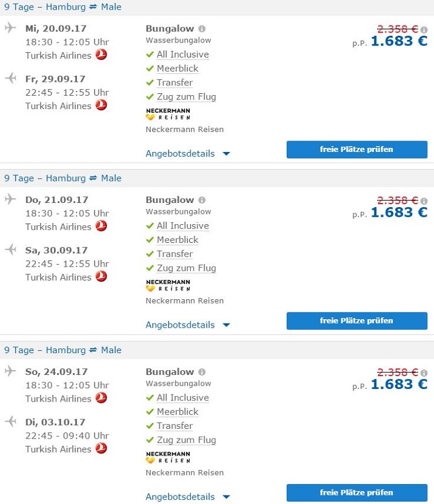The width and height of the screenshot is (434, 504).
Task: Click Turkish Airlines logo for 03.10.17 return
Action: [x=101, y=449]
